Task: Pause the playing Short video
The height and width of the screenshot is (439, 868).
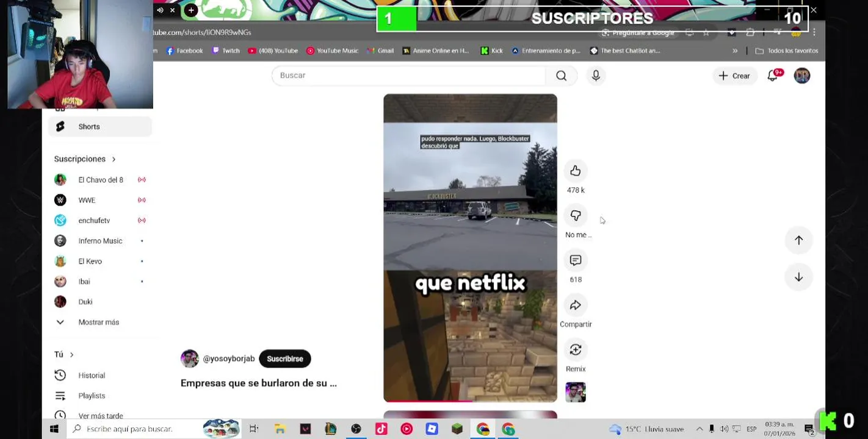Action: pos(470,248)
